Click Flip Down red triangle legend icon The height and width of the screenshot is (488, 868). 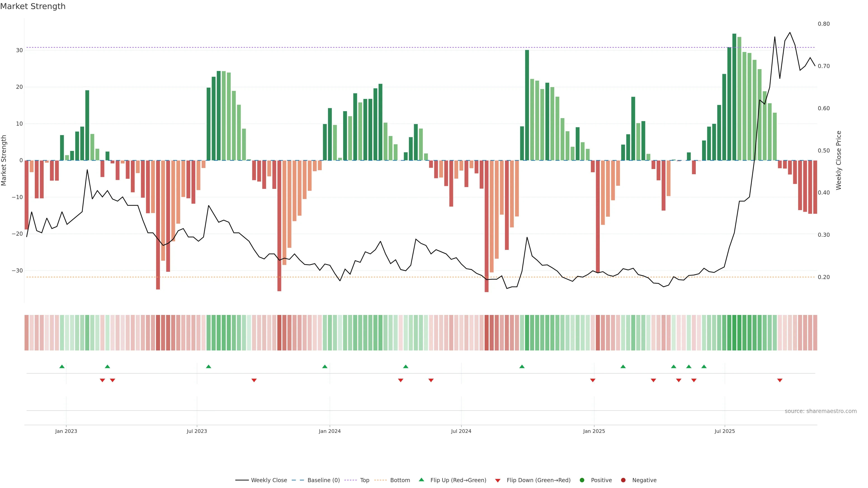tap(498, 481)
